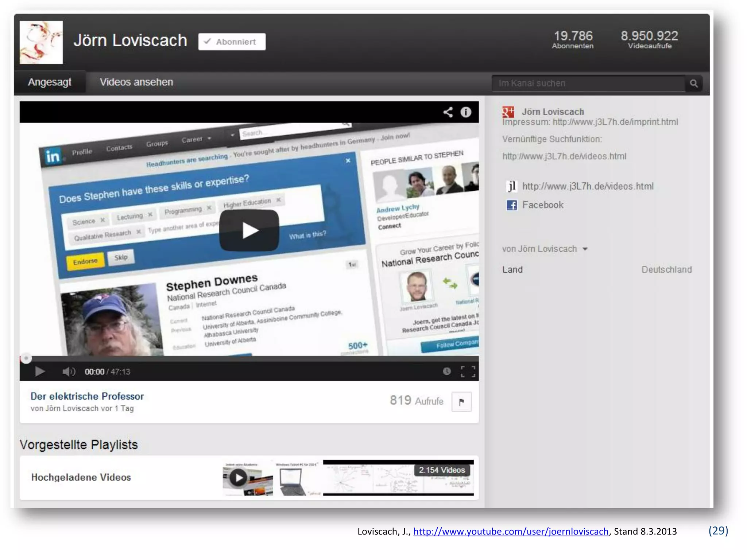
Task: Open the Angesagt tab
Action: 50,82
